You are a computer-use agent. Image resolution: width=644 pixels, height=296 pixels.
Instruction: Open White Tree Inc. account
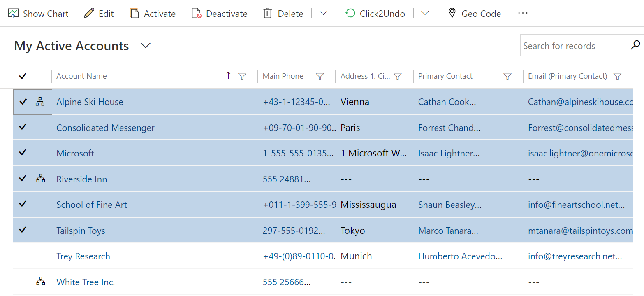coord(86,282)
